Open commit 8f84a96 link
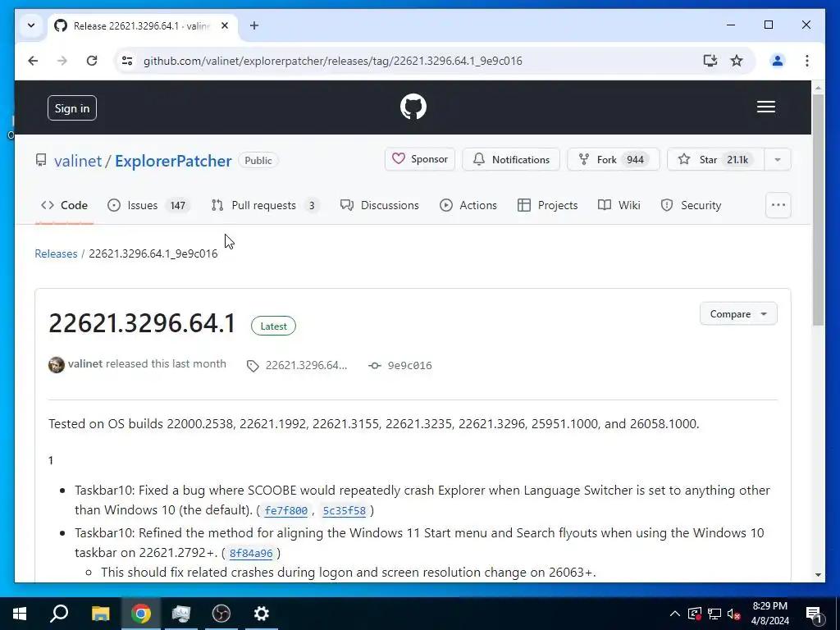The image size is (840, 630). click(x=251, y=553)
